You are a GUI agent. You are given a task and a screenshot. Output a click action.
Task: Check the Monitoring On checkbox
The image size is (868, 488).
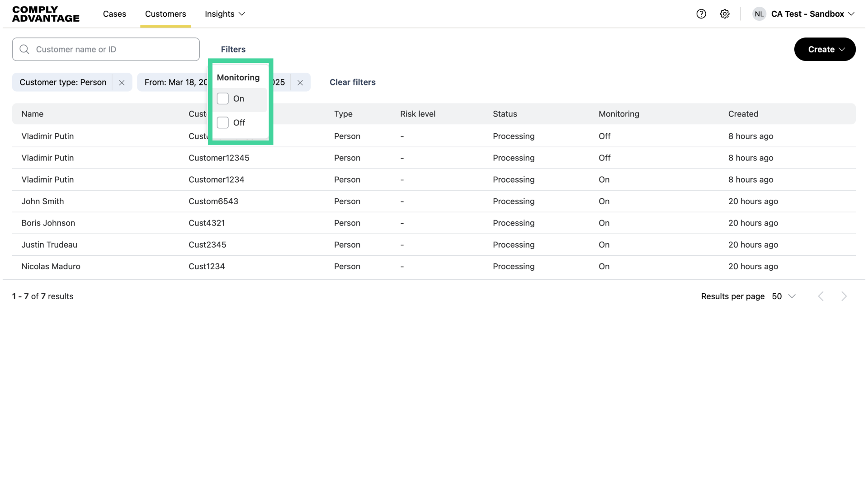pyautogui.click(x=223, y=99)
